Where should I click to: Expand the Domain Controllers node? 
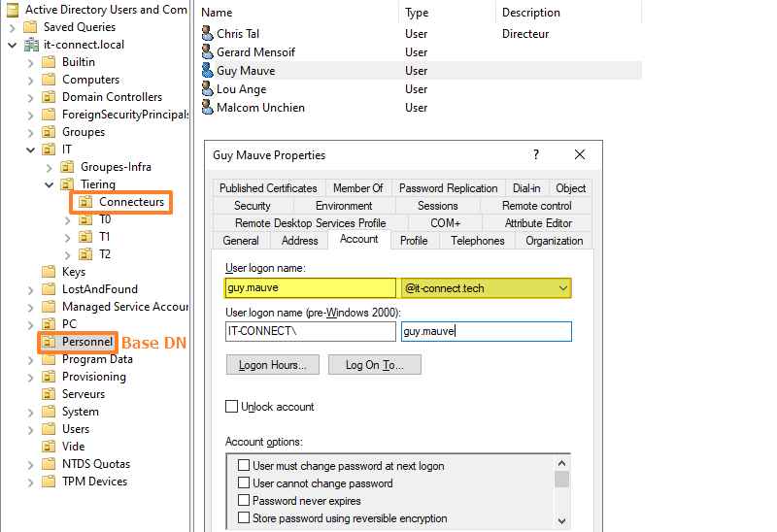(x=31, y=98)
